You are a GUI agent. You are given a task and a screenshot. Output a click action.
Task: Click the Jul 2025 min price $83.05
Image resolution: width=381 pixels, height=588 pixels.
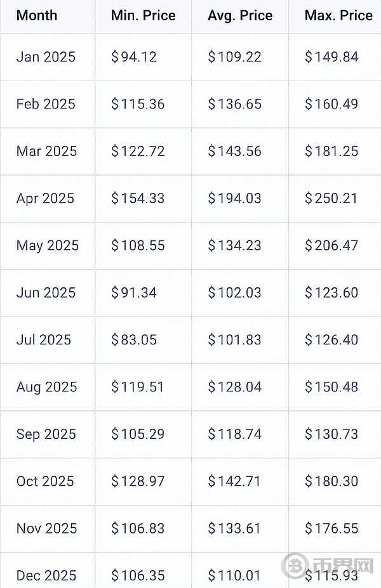point(133,340)
